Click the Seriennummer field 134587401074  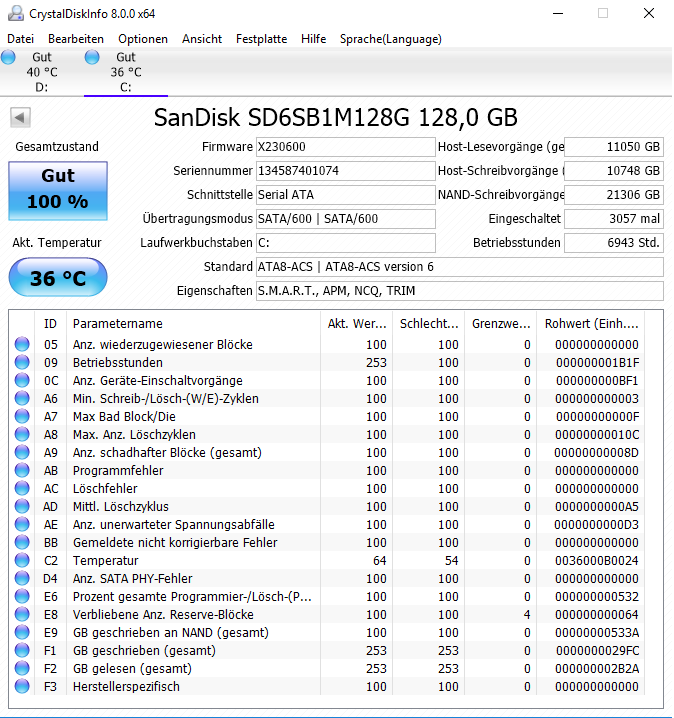click(x=346, y=171)
